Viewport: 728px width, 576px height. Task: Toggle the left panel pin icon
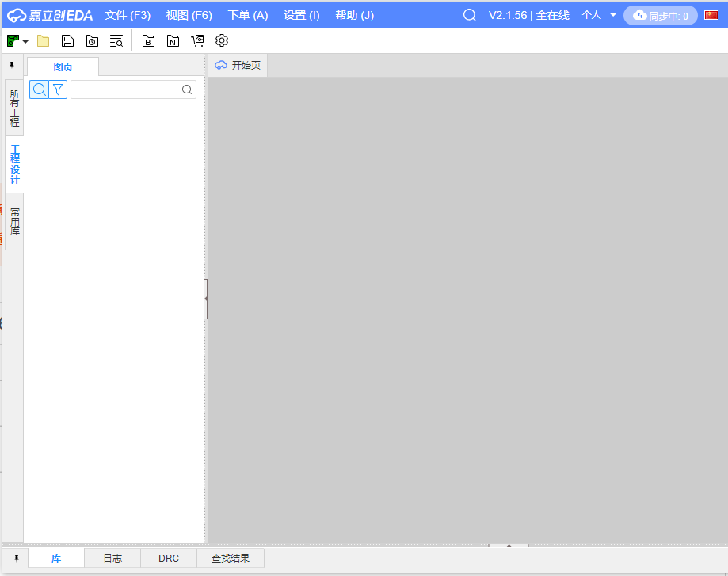coord(12,65)
